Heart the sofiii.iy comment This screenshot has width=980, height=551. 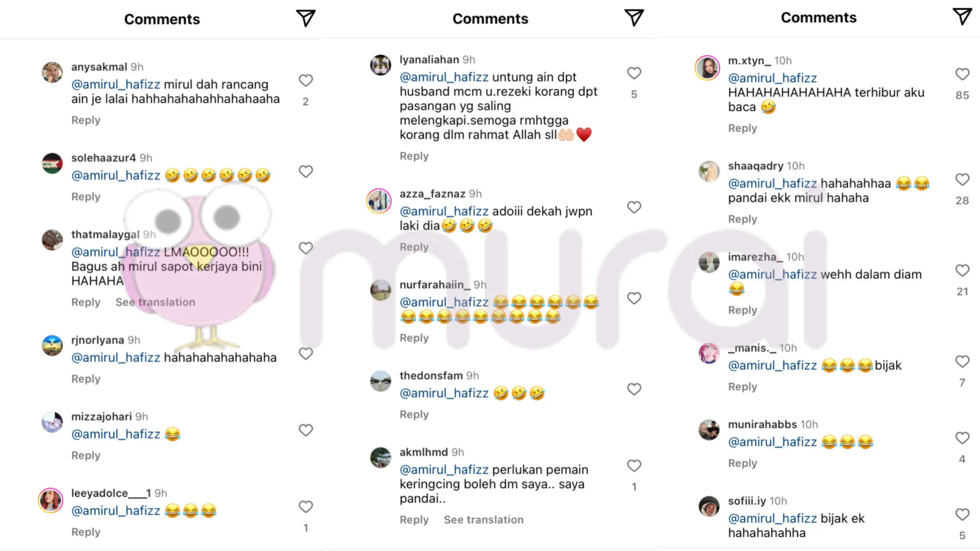pos(962,514)
